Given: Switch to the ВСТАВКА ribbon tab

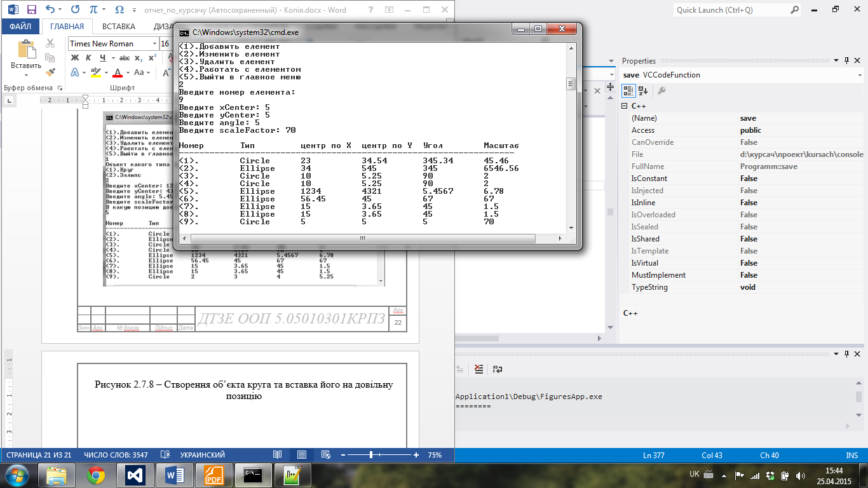Looking at the screenshot, I should coord(119,27).
